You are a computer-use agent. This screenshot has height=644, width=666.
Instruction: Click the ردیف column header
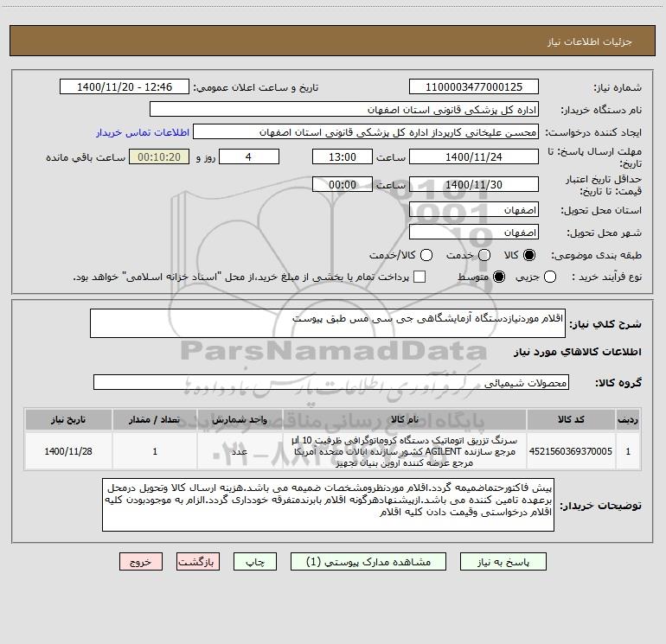click(x=628, y=419)
